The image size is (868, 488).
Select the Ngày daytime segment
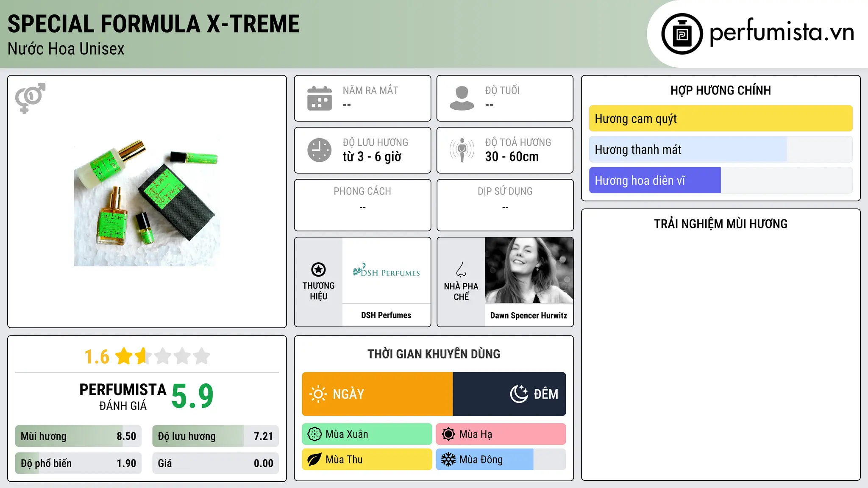click(x=377, y=394)
